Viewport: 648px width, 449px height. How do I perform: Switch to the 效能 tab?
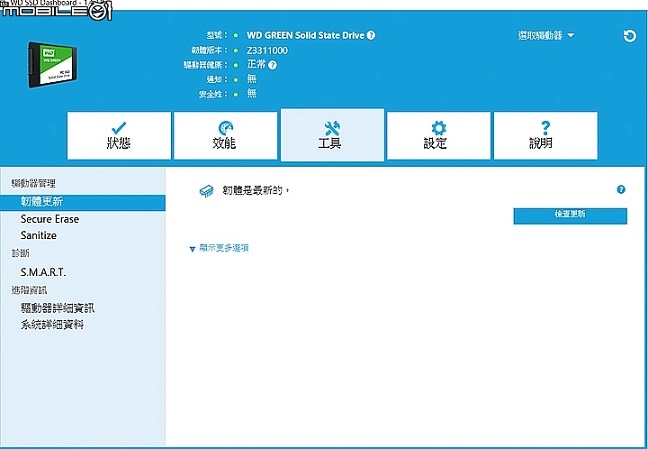tap(226, 135)
